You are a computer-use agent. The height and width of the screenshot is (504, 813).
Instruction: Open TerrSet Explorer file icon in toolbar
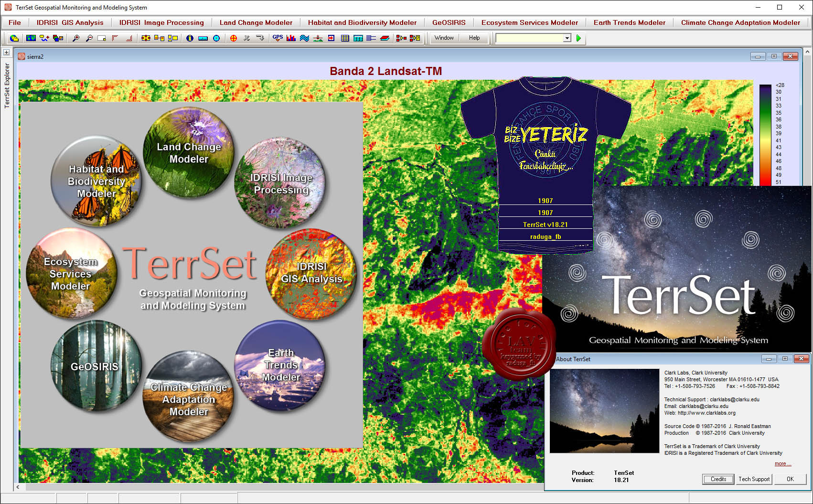[x=14, y=38]
